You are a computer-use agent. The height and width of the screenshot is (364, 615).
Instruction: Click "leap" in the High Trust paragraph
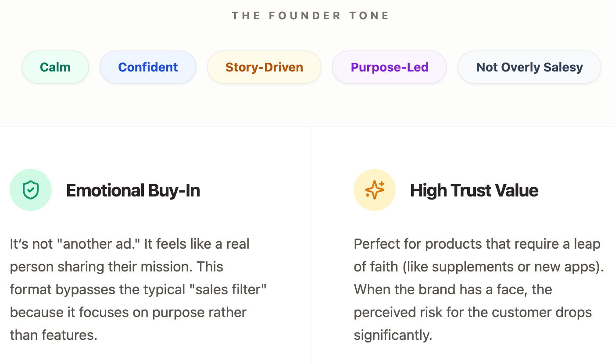coord(586,244)
